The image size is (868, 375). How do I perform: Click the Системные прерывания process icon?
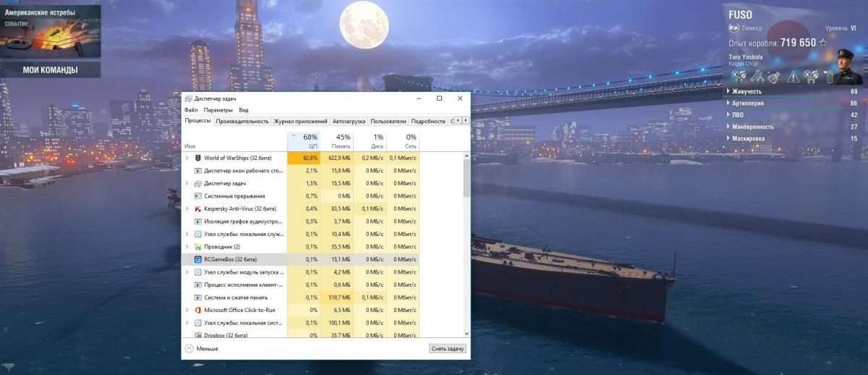coord(198,196)
